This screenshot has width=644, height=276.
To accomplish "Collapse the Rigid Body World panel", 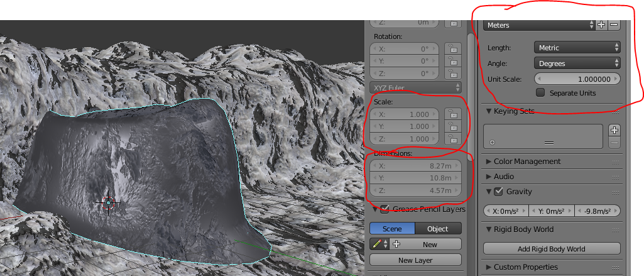I will pyautogui.click(x=489, y=229).
